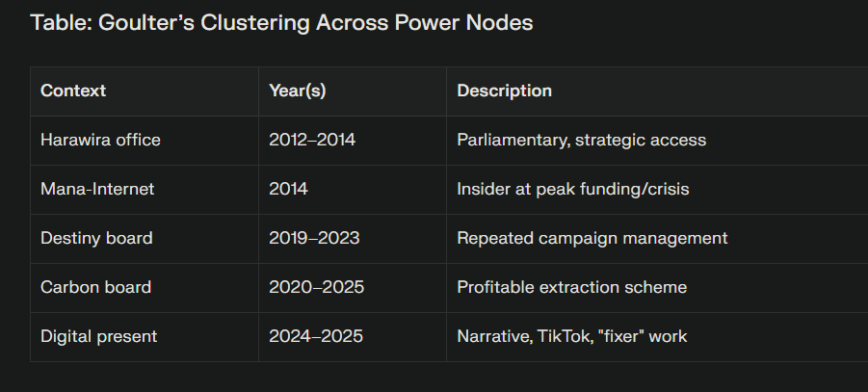Image resolution: width=868 pixels, height=392 pixels.
Task: Click the Description column header
Action: pos(504,91)
